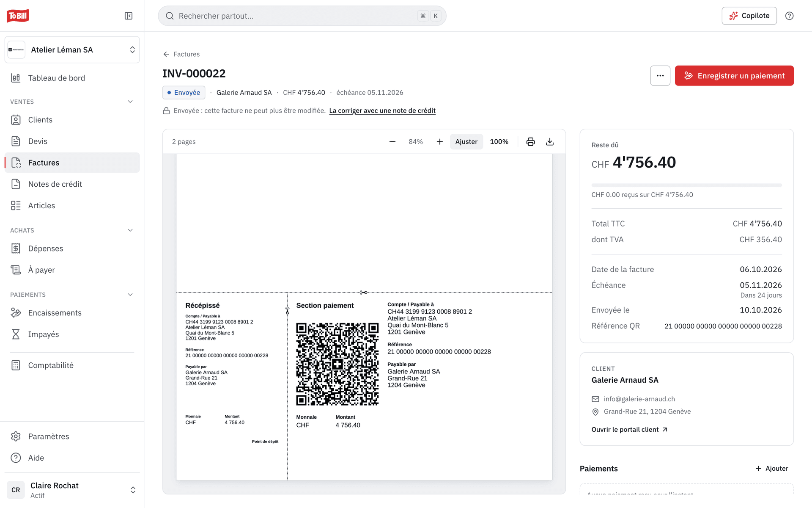Open Articles list
The height and width of the screenshot is (508, 812).
tap(72, 205)
